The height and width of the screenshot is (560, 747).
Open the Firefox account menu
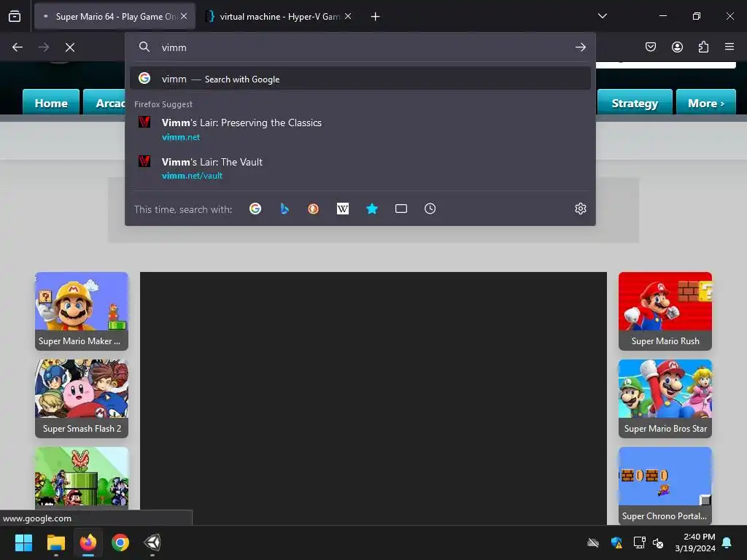[x=677, y=47]
